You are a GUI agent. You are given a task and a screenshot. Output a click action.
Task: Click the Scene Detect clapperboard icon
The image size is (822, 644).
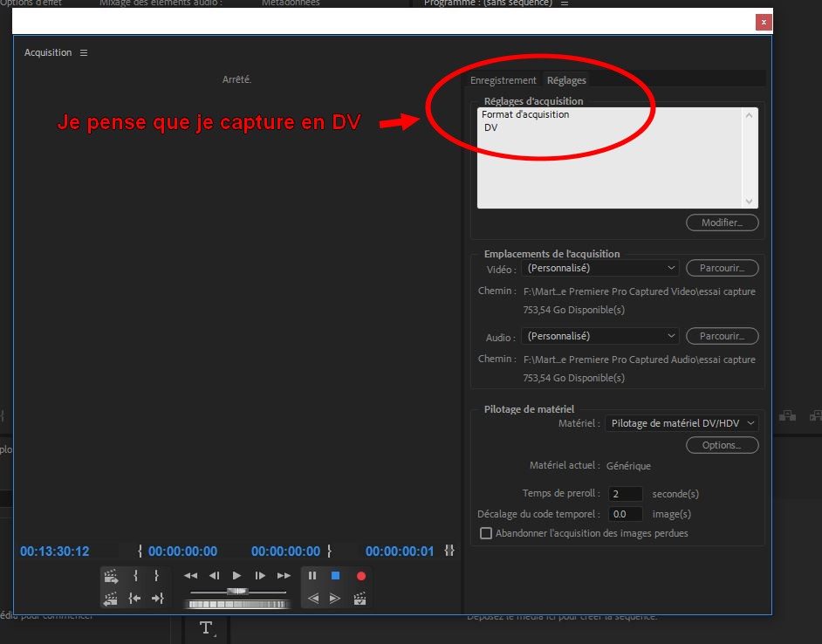360,599
